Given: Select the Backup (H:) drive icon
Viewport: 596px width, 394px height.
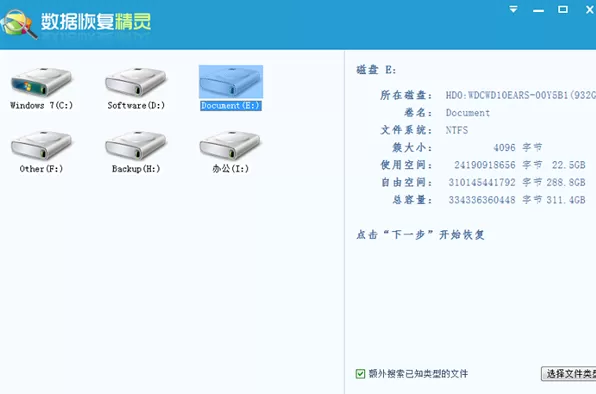Looking at the screenshot, I should (x=136, y=145).
